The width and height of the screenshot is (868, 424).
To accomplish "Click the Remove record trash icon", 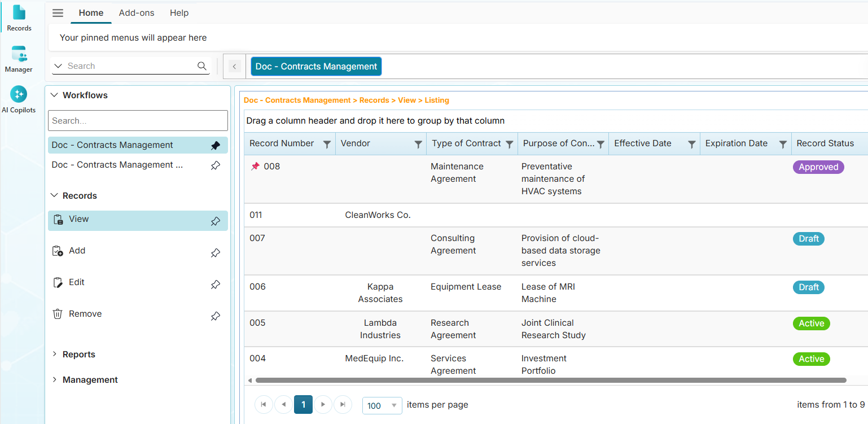I will (x=58, y=313).
